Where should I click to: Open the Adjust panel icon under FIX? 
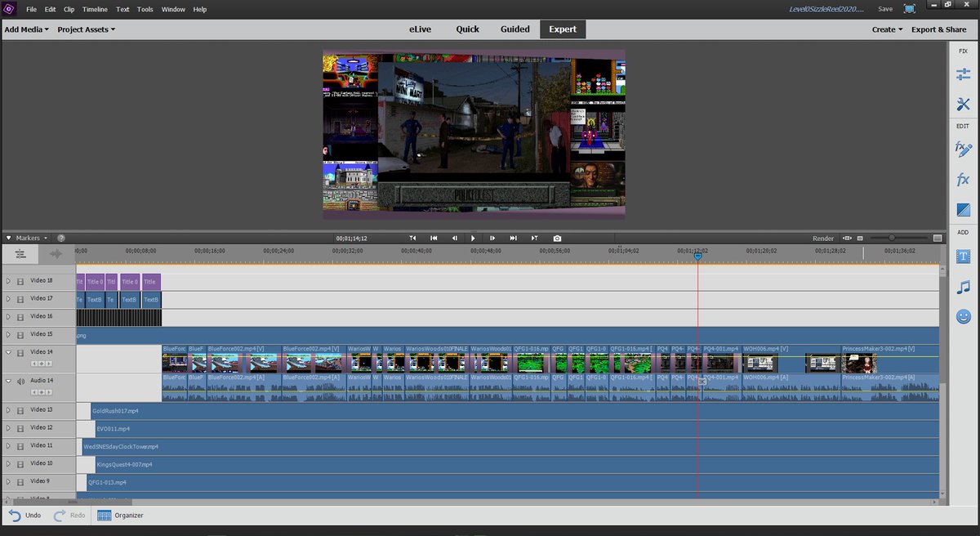pos(963,74)
